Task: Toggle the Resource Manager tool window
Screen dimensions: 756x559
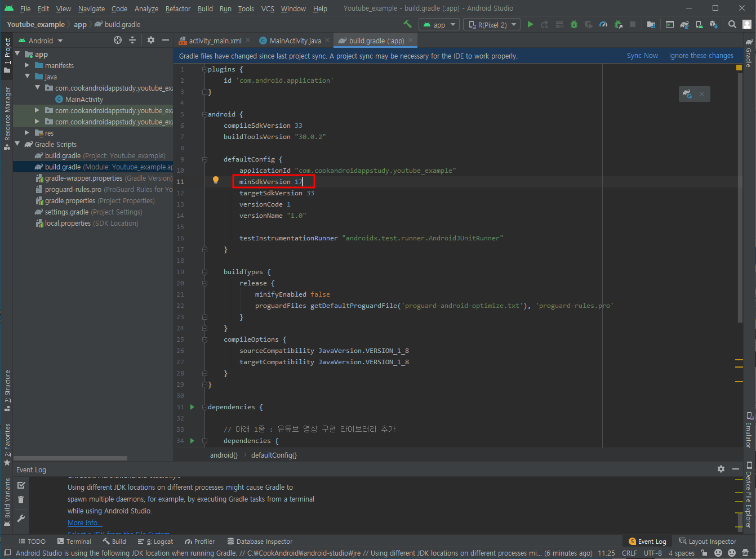Action: tap(7, 118)
